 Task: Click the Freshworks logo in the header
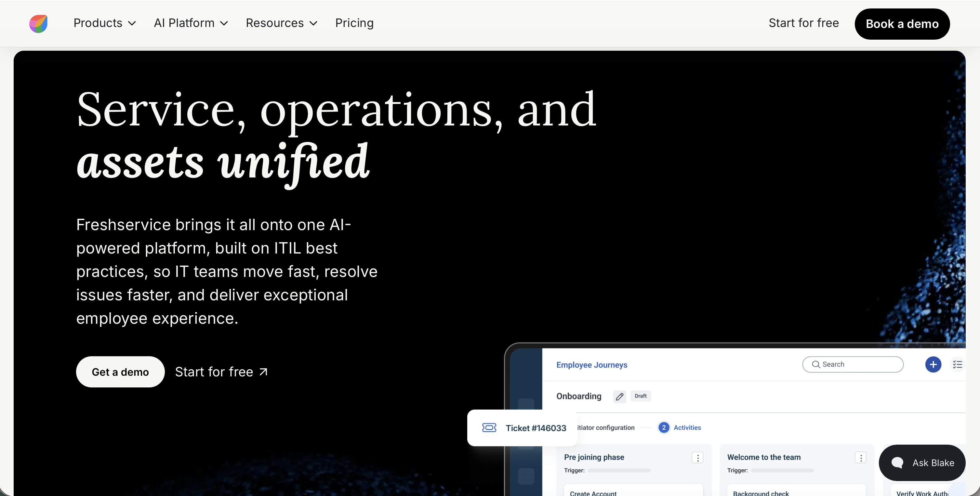point(38,24)
